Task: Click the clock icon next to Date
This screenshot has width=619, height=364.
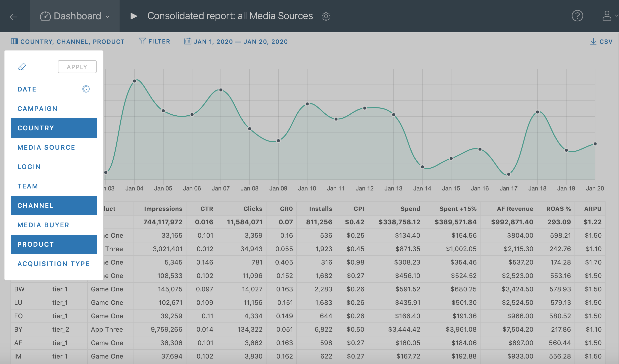Action: click(86, 89)
